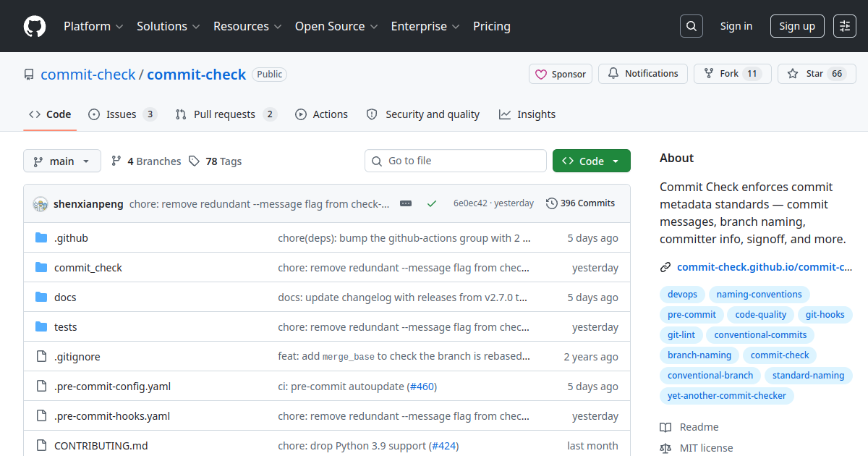This screenshot has width=868, height=456.
Task: Open the Insights tab
Action: [527, 114]
